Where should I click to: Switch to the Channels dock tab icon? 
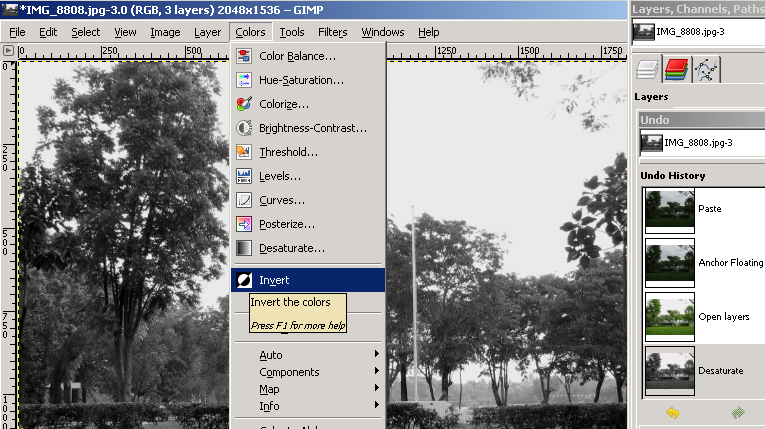pyautogui.click(x=676, y=69)
